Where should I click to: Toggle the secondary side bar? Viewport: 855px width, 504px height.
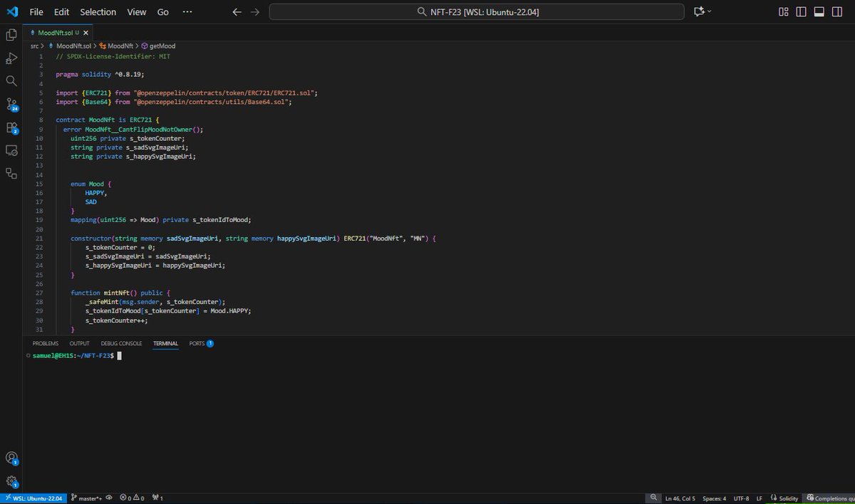[837, 12]
